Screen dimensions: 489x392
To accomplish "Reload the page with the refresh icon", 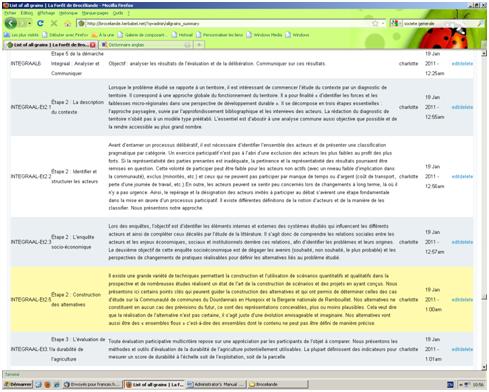I will pos(40,23).
